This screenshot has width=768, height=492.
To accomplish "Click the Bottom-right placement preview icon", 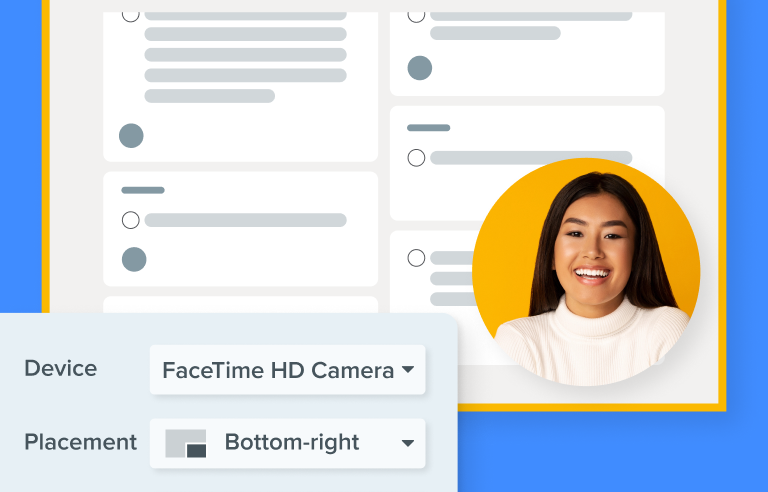I will 186,443.
